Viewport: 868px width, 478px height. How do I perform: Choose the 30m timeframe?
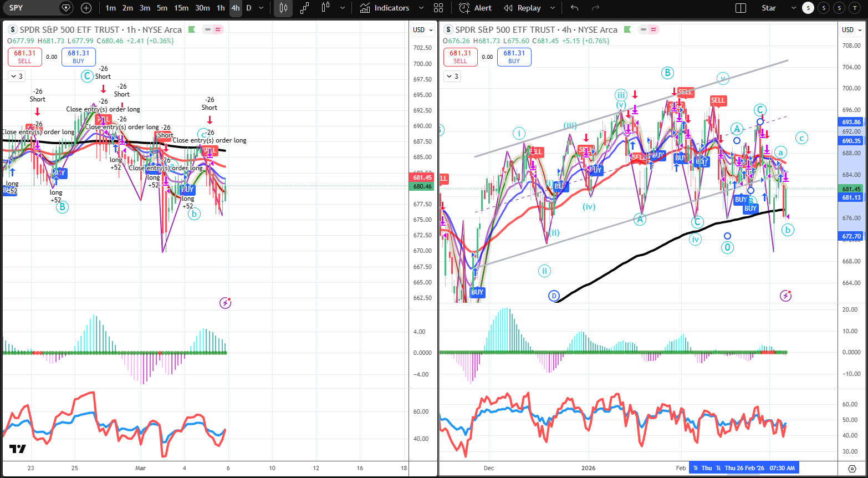coord(202,8)
